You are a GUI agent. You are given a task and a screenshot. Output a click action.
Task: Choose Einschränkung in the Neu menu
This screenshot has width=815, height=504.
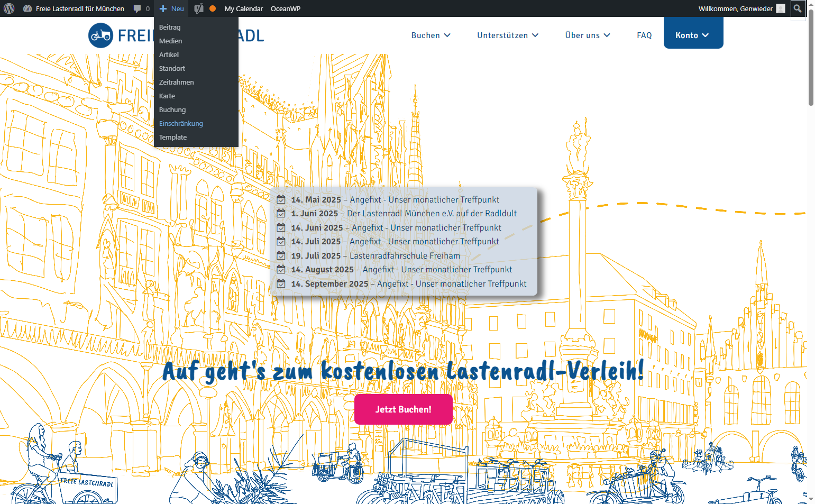tap(196, 123)
